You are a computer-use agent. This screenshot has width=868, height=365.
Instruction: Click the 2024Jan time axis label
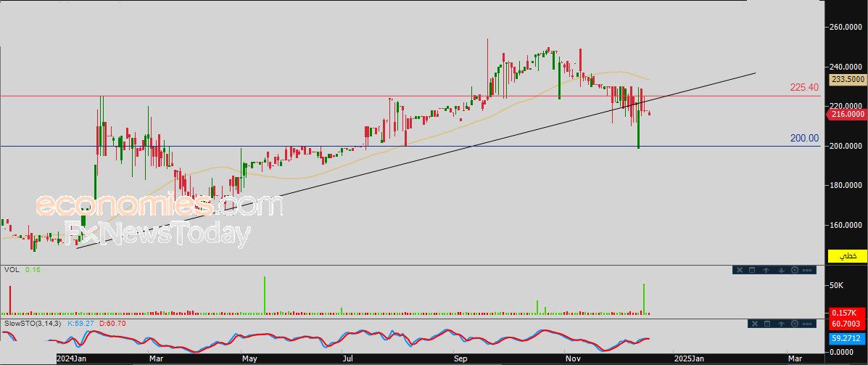(72, 359)
